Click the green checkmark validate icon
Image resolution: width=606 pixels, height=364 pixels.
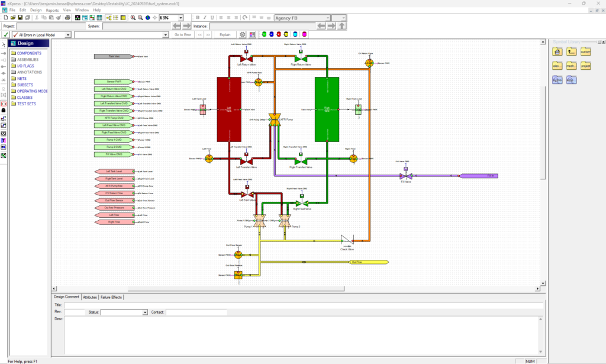tap(5, 35)
